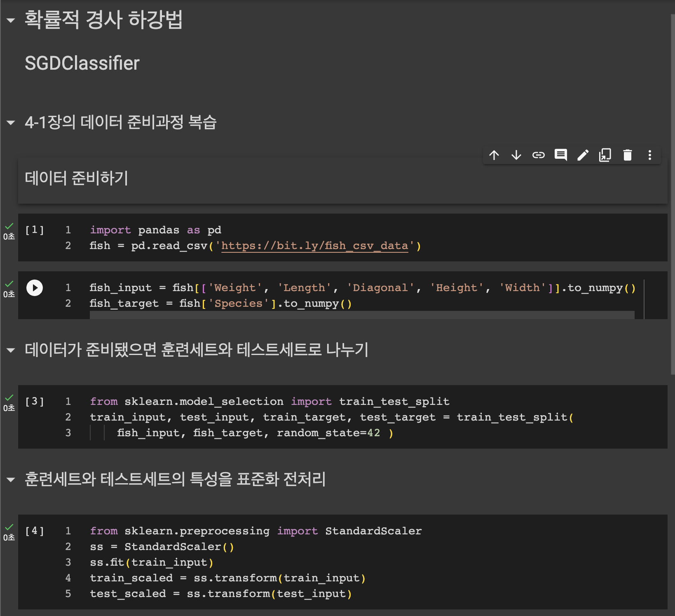Click green check status of fish_input cell
The height and width of the screenshot is (616, 675).
tap(9, 284)
